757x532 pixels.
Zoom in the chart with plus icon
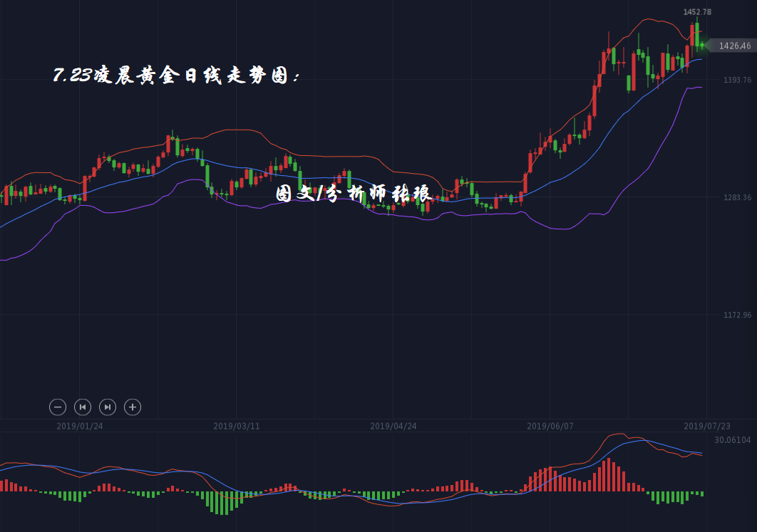[133, 407]
